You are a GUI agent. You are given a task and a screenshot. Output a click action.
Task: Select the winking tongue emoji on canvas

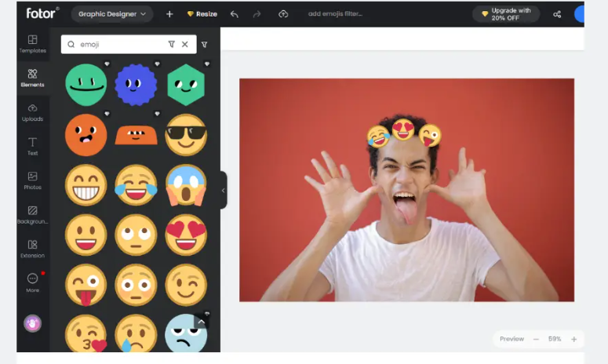[x=430, y=135]
